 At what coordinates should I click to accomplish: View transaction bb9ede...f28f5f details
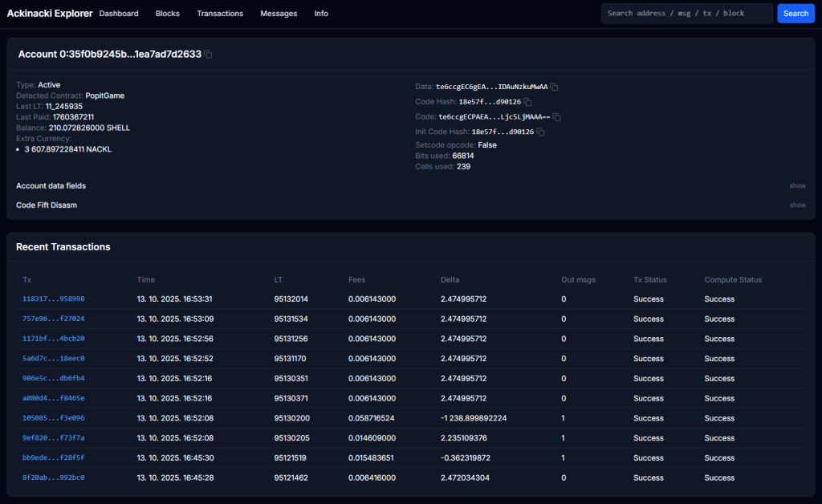click(53, 457)
